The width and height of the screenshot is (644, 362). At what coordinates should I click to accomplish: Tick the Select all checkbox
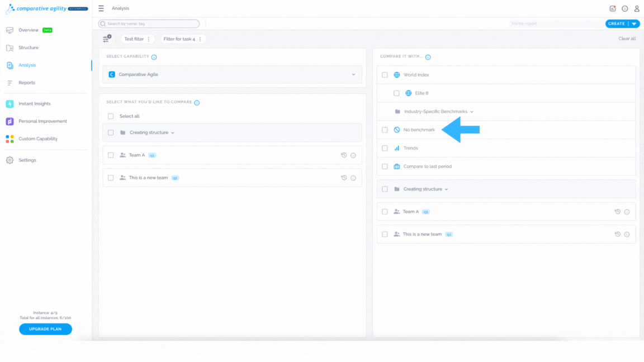(x=111, y=116)
